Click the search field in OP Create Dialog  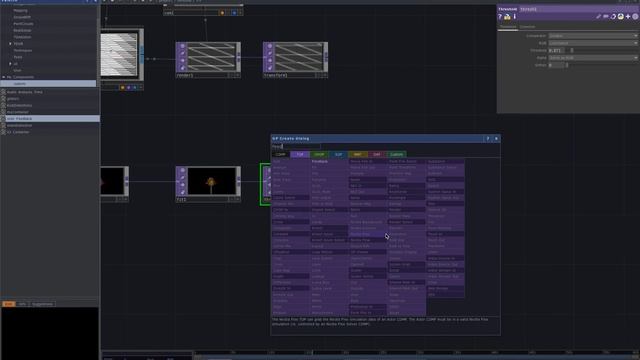pos(296,147)
